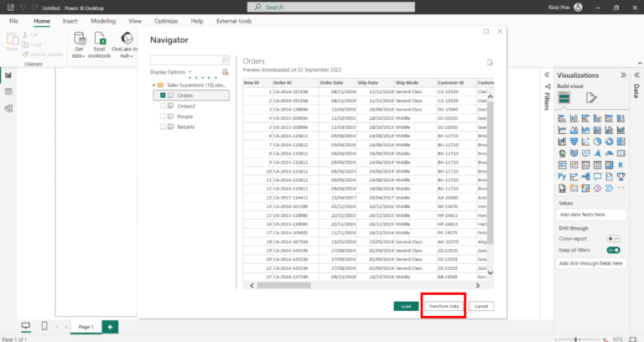Click the clear-selection icon beside Display Options

(225, 72)
